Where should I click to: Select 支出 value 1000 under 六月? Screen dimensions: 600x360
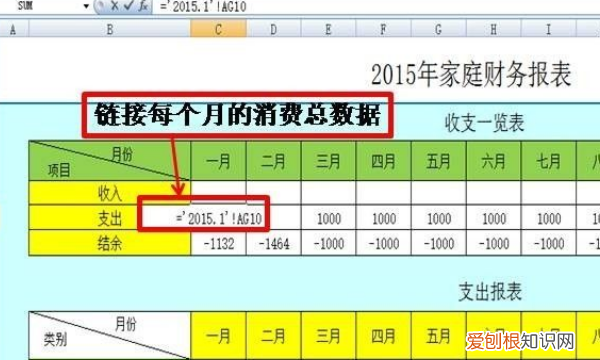[494, 218]
